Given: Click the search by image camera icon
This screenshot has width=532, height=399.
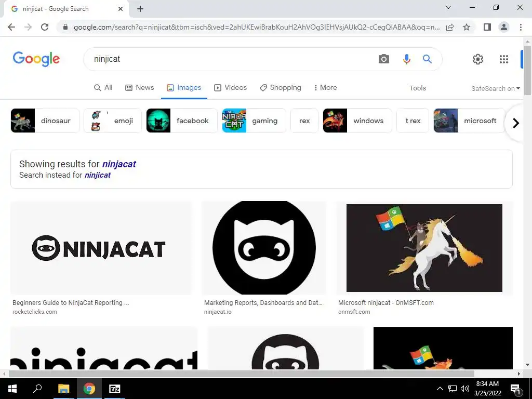Looking at the screenshot, I should pos(384,59).
